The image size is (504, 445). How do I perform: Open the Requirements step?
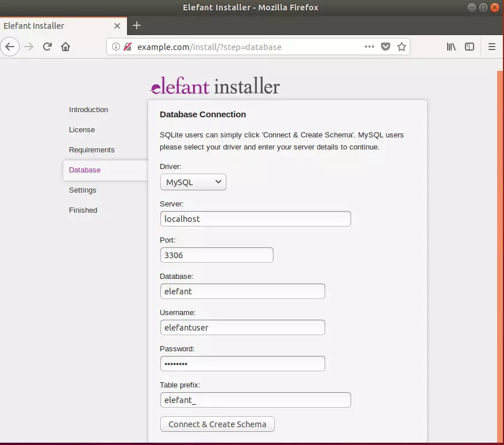point(91,150)
